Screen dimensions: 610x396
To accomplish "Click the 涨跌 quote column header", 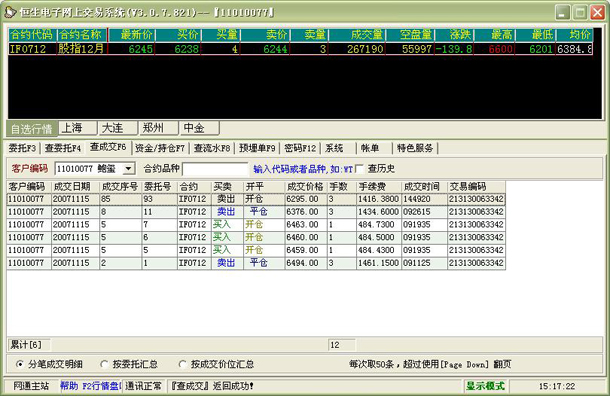I will click(454, 35).
